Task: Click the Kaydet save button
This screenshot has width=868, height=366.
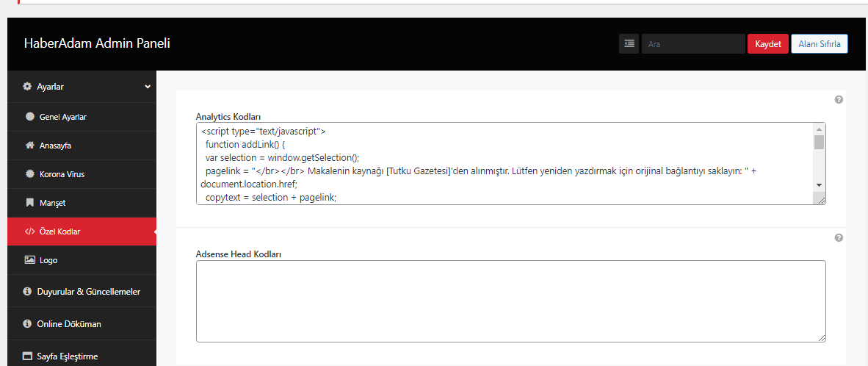Action: [x=768, y=44]
